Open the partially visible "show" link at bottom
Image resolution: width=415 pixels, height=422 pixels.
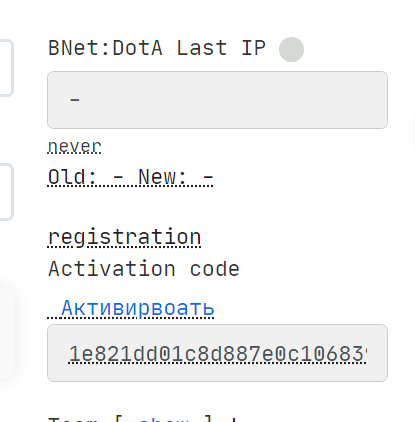coord(166,419)
